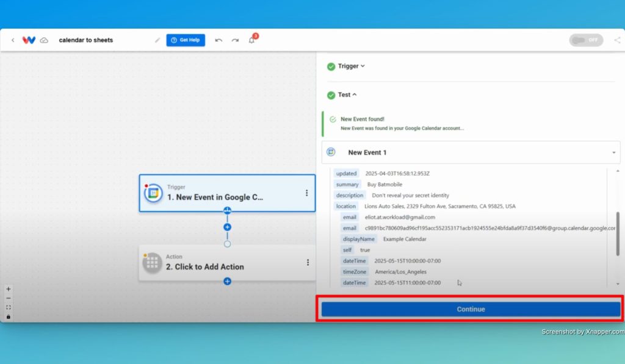Click the green Test check icon
The width and height of the screenshot is (625, 364).
click(x=331, y=95)
